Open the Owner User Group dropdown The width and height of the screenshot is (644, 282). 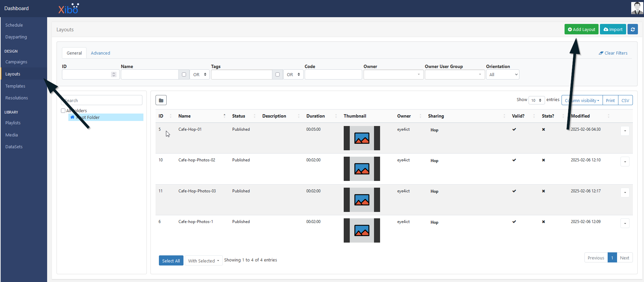(455, 74)
